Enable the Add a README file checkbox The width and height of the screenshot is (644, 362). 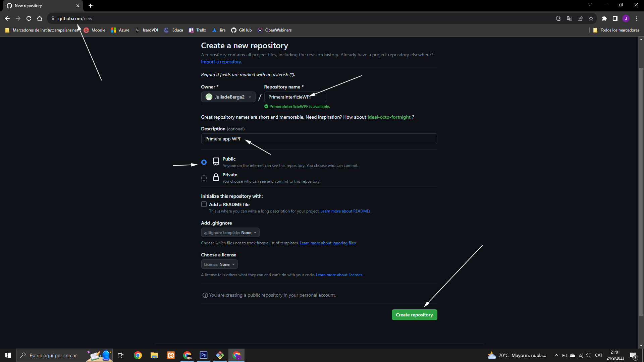tap(204, 204)
